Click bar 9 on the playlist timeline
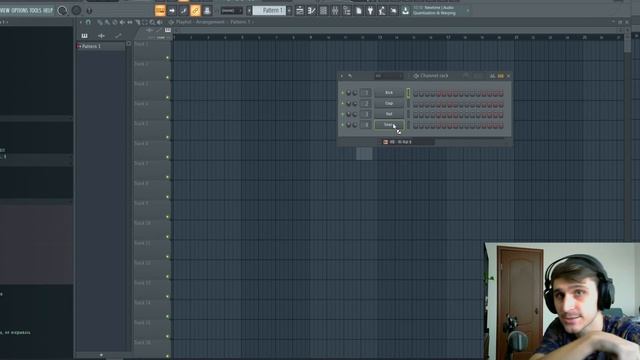 [x=311, y=38]
